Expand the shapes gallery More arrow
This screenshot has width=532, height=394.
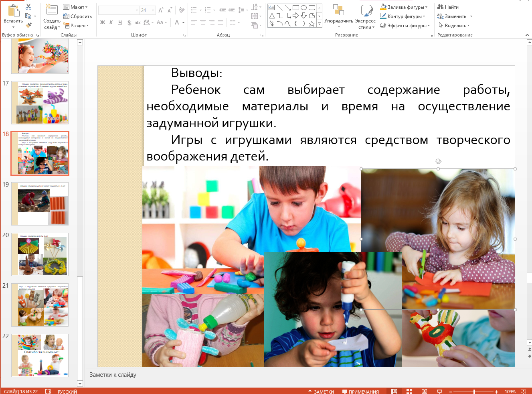[x=319, y=24]
